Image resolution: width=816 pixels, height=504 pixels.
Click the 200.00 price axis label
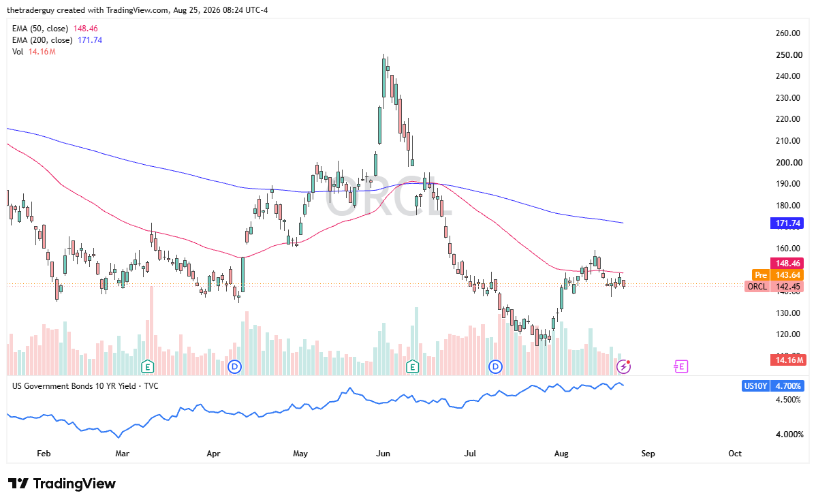(789, 162)
